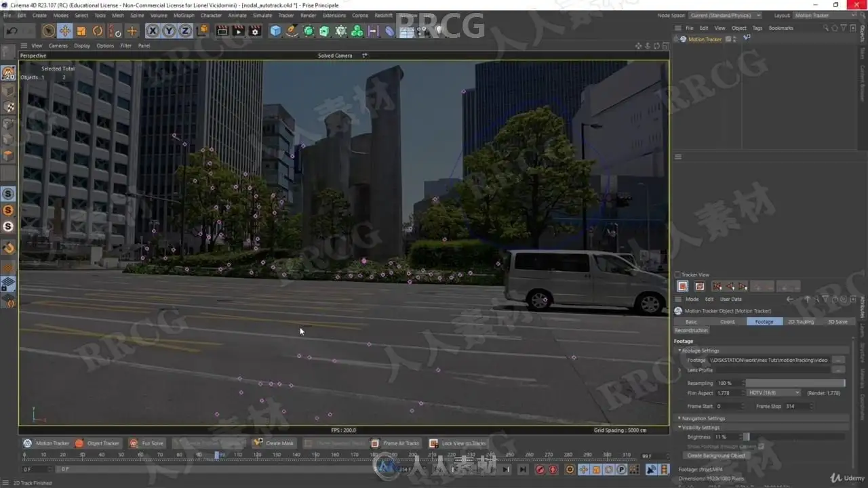Open Edit Render Settings clapper icon
The width and height of the screenshot is (868, 488).
point(255,30)
